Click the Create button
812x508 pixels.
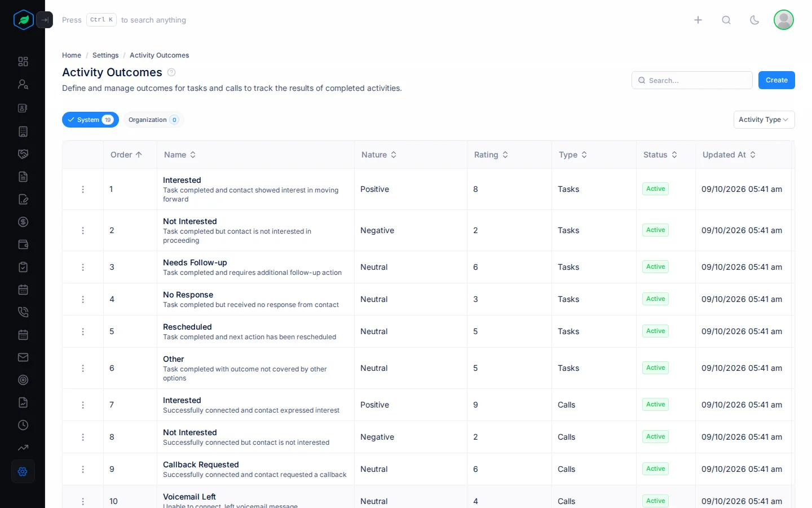[x=776, y=80]
